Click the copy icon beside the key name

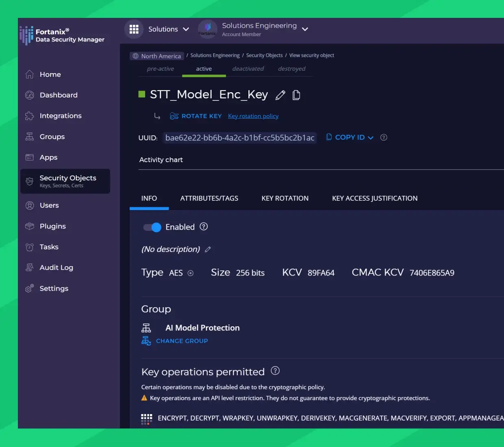tap(296, 95)
